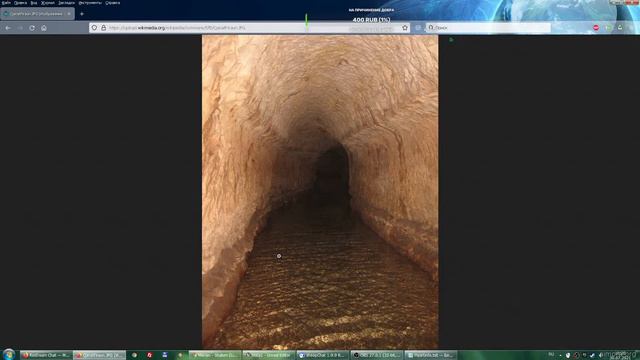Viewport: 640px width, 360px height.
Task: Switch to the chat 1.9.9 taskbar window
Action: (323, 355)
